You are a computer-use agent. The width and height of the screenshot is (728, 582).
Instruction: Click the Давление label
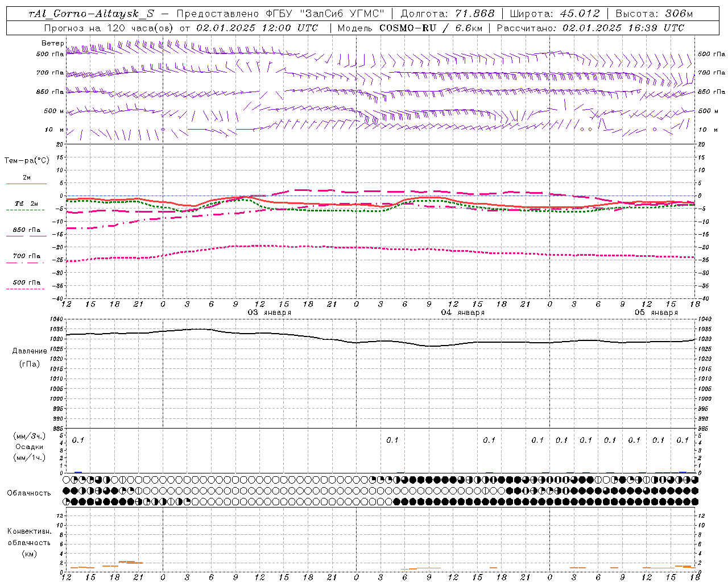pos(30,351)
